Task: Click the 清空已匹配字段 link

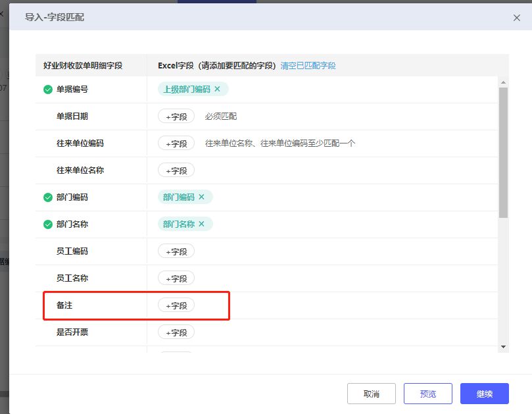Action: click(308, 66)
